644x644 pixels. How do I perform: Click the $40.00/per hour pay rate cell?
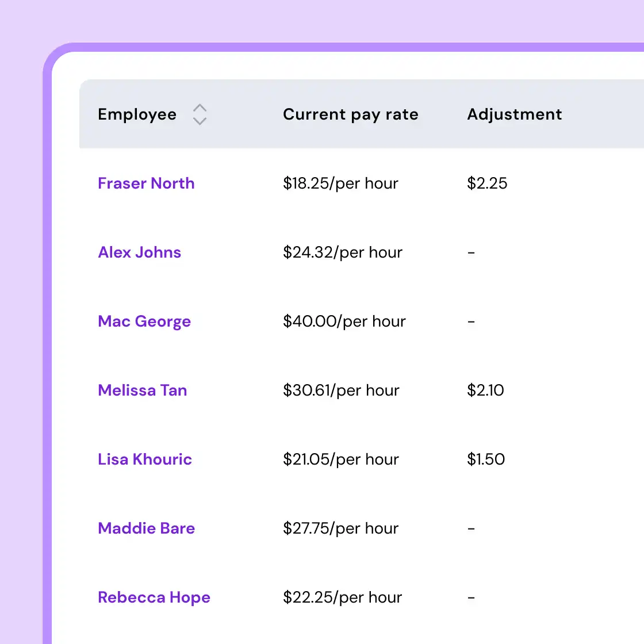click(x=344, y=321)
